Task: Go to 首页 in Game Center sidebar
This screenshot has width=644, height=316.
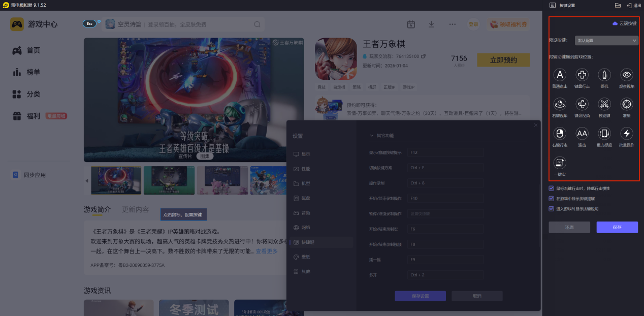Action: (x=26, y=50)
